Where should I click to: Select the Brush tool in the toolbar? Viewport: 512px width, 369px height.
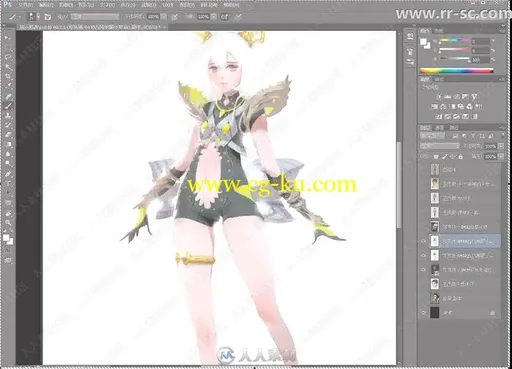[x=8, y=106]
